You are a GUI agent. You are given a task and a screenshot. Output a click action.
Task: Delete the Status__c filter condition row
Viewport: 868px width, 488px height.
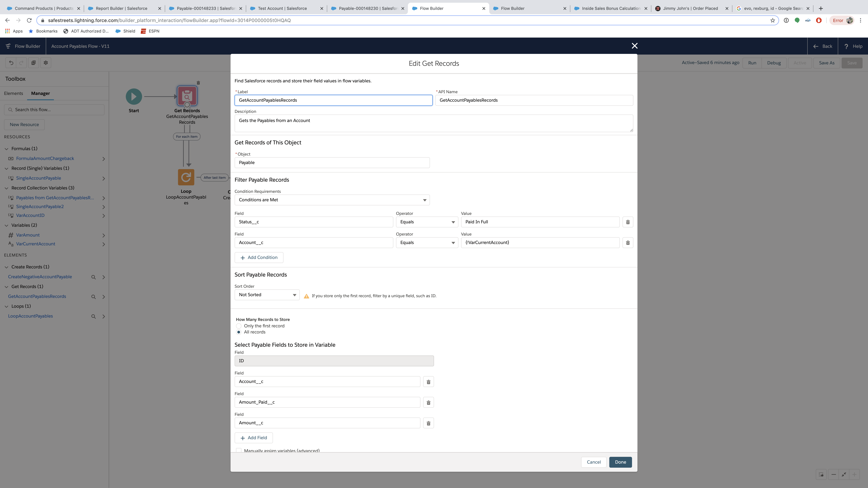pos(627,222)
